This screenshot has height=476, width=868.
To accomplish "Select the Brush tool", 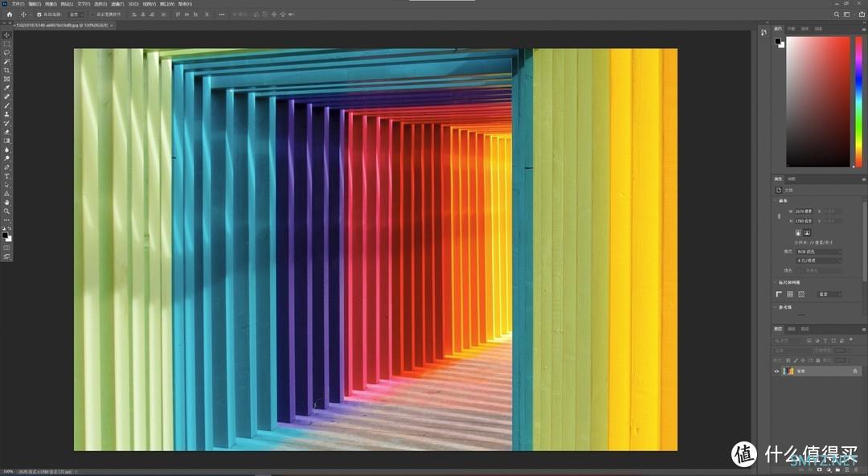I will [x=7, y=106].
